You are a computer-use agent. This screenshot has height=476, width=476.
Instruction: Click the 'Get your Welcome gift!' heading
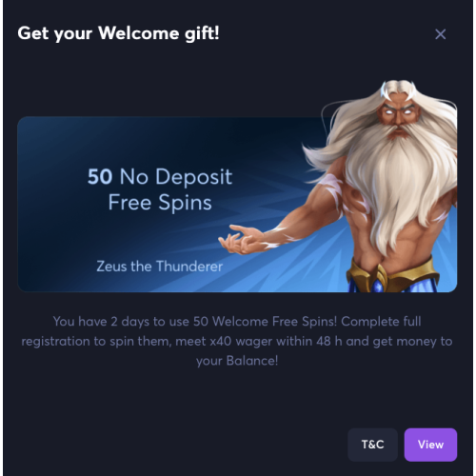coord(118,33)
